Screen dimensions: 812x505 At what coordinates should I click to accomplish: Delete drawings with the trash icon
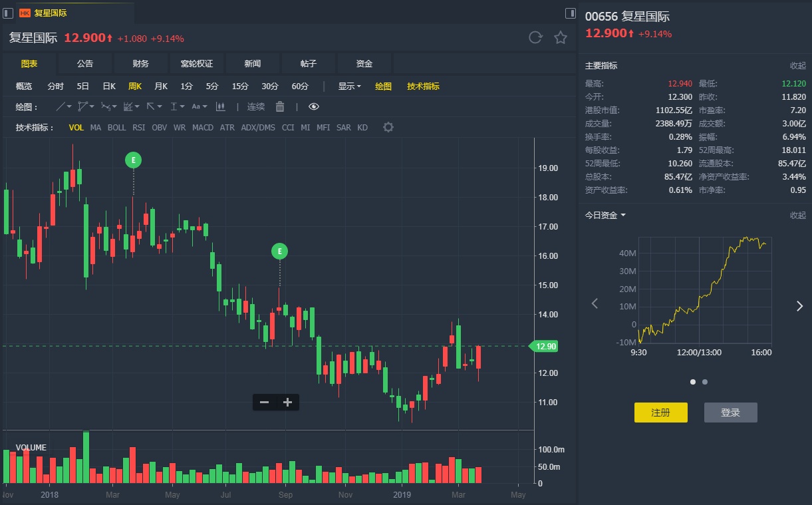click(x=280, y=106)
